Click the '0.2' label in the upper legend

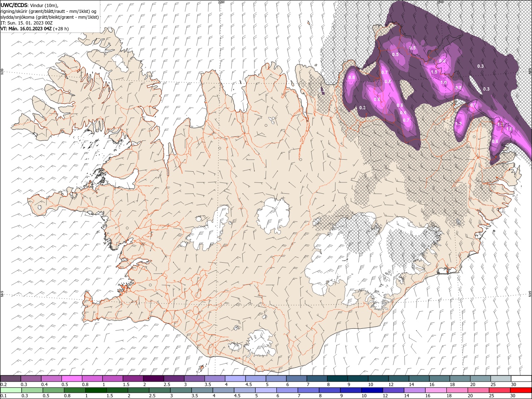(3, 384)
